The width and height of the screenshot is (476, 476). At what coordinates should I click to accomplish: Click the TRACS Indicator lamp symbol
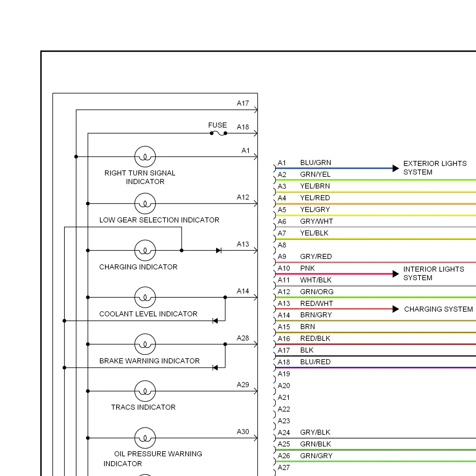[145, 391]
